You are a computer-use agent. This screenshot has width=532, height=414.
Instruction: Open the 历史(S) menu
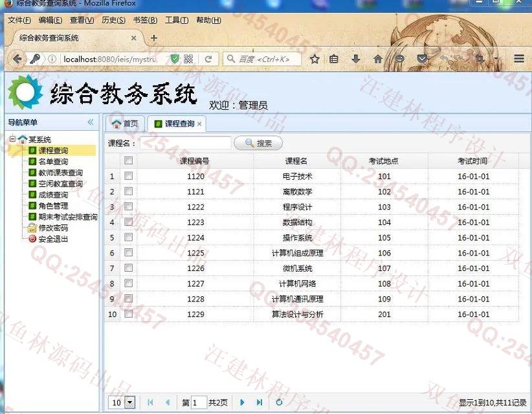click(113, 20)
